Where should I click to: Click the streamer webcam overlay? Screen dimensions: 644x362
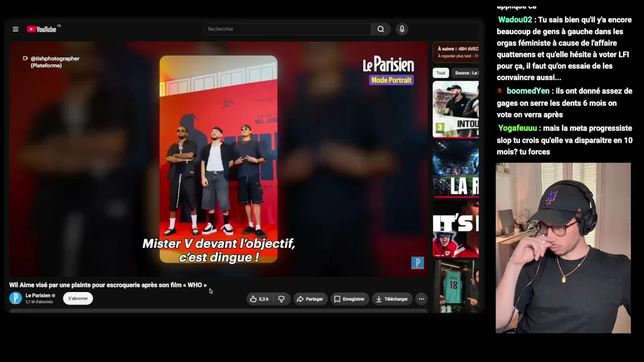(x=563, y=248)
